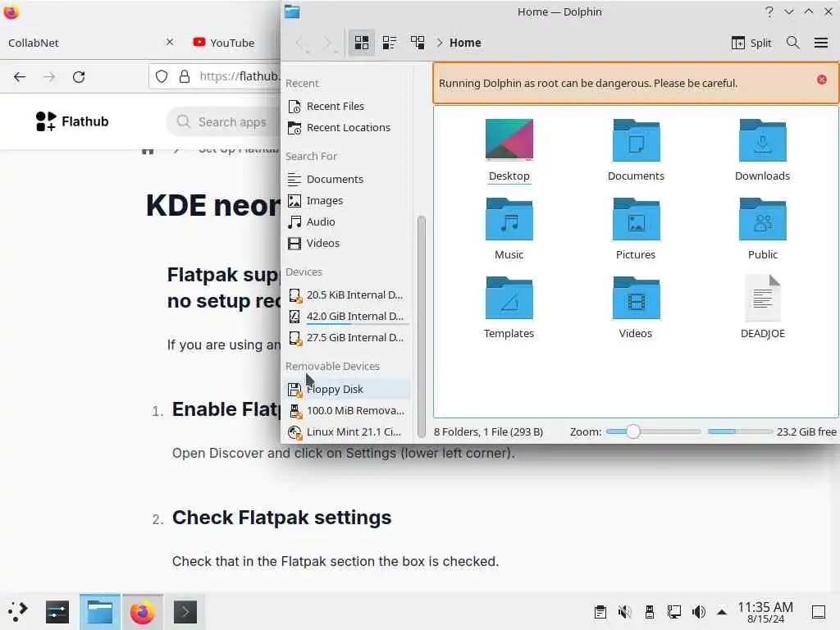The height and width of the screenshot is (630, 840).
Task: Select the Downloads folder
Action: (762, 151)
